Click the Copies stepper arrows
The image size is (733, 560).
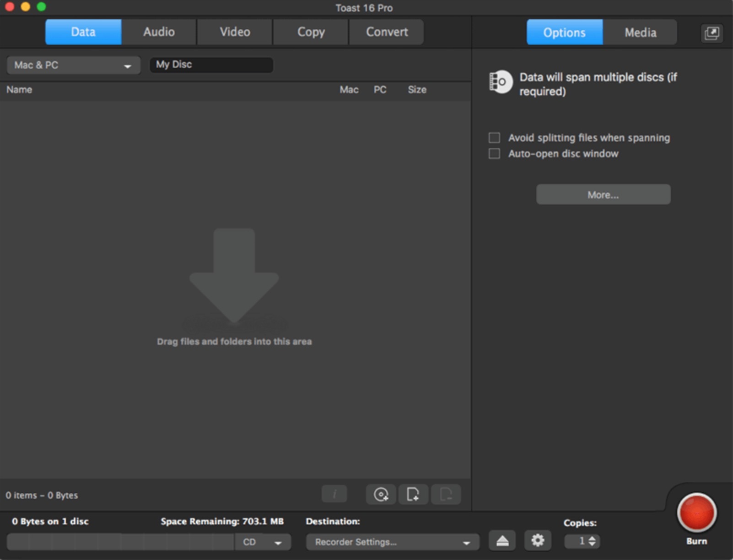[592, 541]
